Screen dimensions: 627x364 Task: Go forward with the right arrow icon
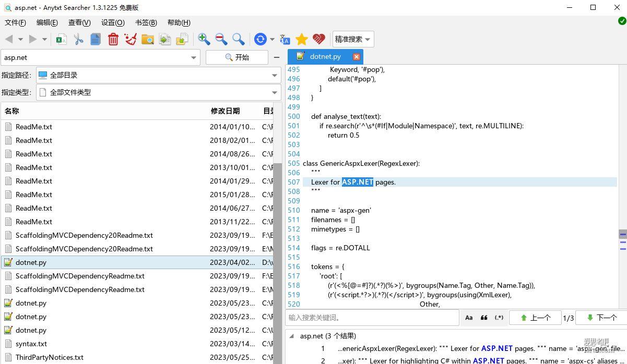coord(32,39)
